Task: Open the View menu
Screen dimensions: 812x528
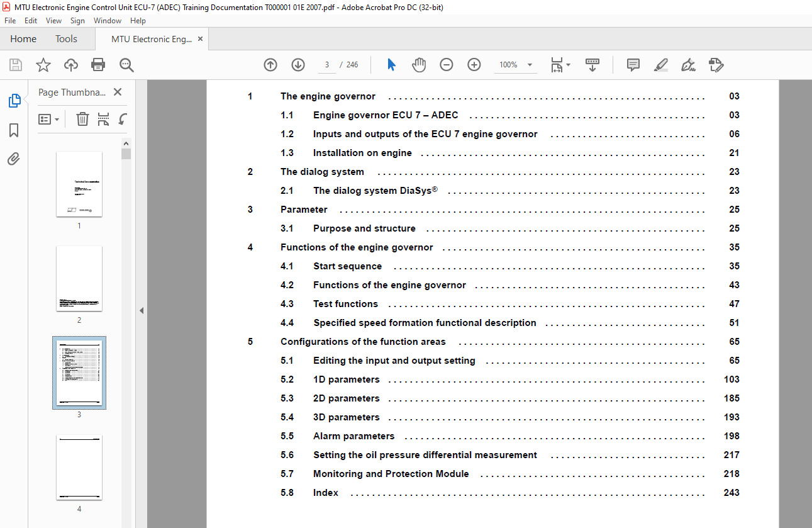Action: [x=54, y=21]
